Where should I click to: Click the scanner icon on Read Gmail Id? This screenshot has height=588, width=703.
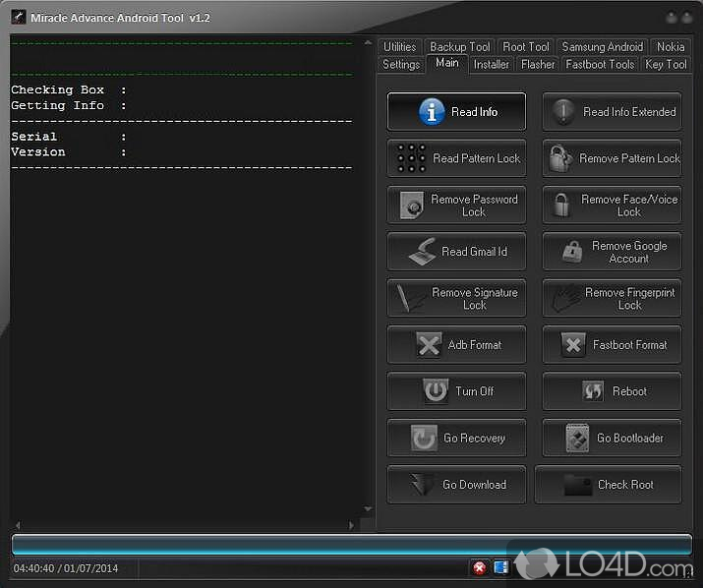tap(422, 252)
